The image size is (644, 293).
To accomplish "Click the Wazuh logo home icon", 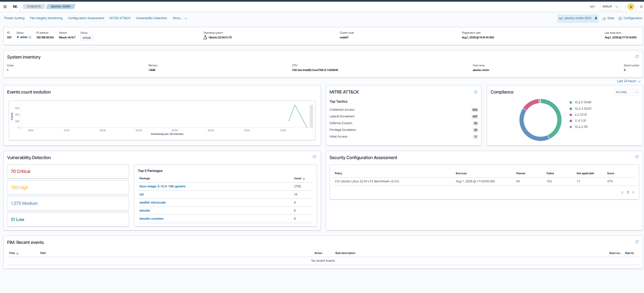I will (15, 6).
